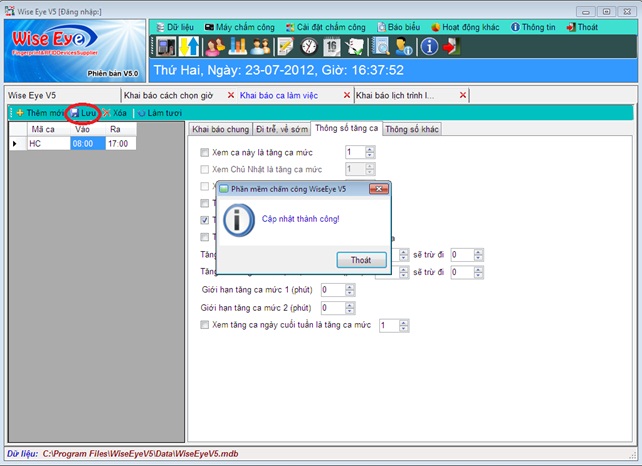Switch to Khai báo chung tab
The height and width of the screenshot is (466, 642).
pyautogui.click(x=220, y=129)
